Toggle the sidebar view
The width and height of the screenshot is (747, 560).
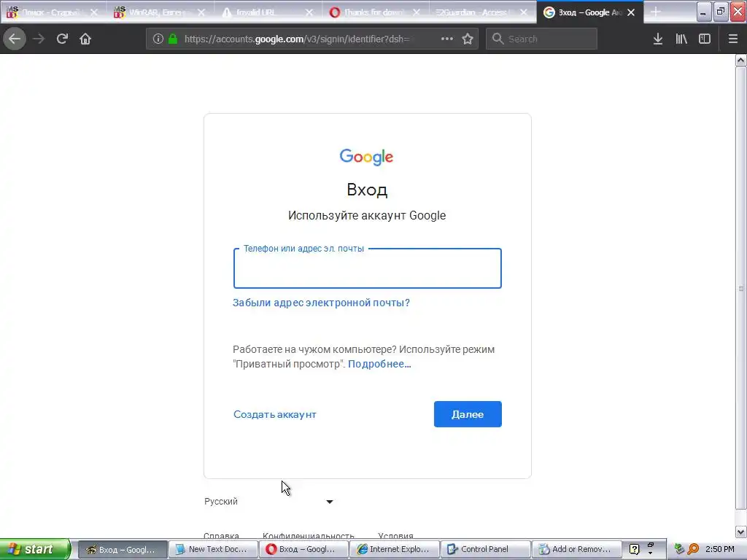click(x=705, y=39)
